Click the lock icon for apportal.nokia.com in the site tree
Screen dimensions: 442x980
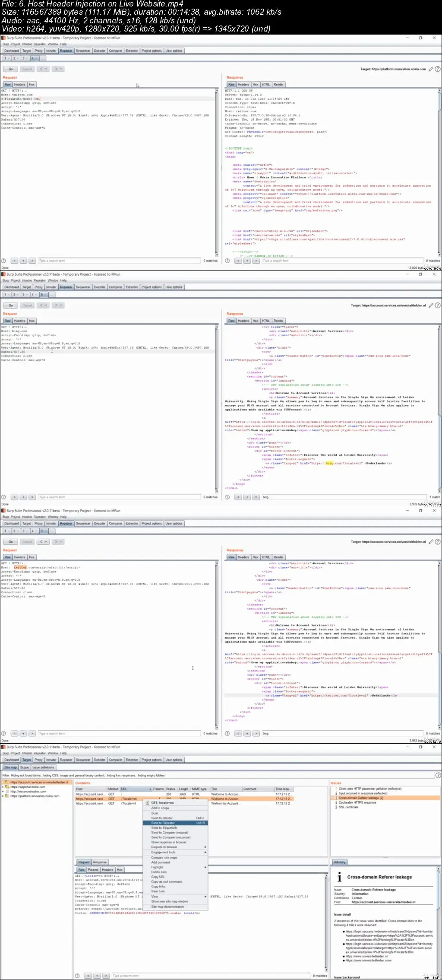[x=7, y=787]
